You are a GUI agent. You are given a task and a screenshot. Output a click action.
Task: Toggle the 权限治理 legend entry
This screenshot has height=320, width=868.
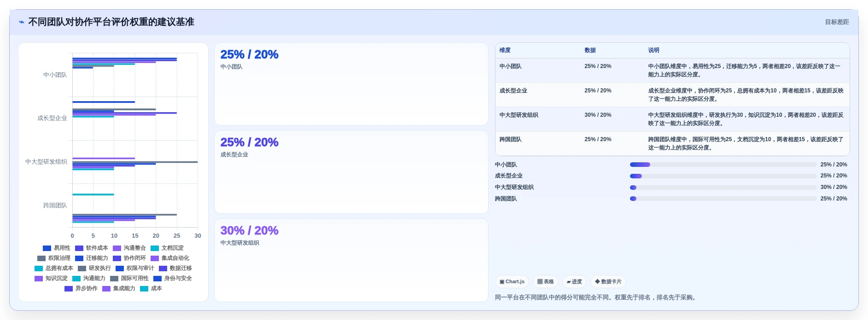[54, 258]
